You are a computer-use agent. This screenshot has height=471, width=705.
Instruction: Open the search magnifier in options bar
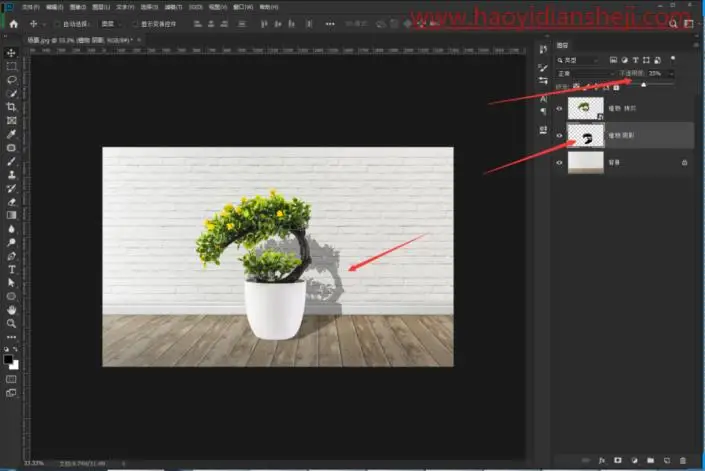pyautogui.click(x=673, y=24)
